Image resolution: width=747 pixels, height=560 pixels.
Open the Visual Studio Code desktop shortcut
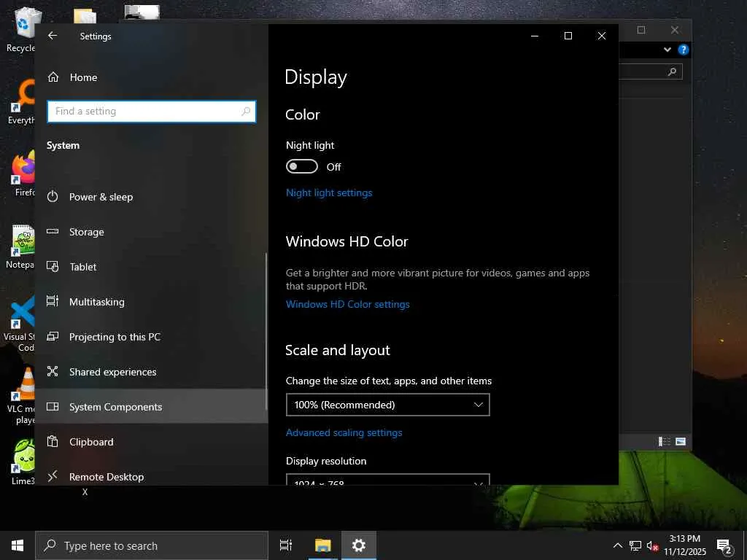point(19,324)
